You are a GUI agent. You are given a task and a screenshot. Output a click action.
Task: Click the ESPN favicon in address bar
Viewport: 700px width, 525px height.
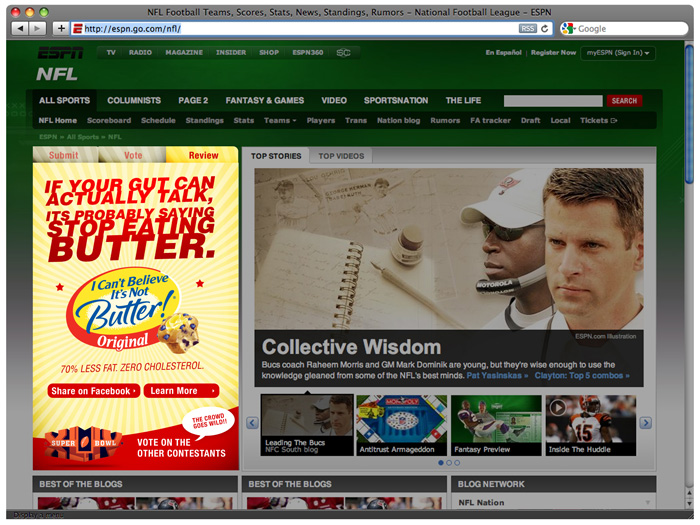tap(78, 29)
